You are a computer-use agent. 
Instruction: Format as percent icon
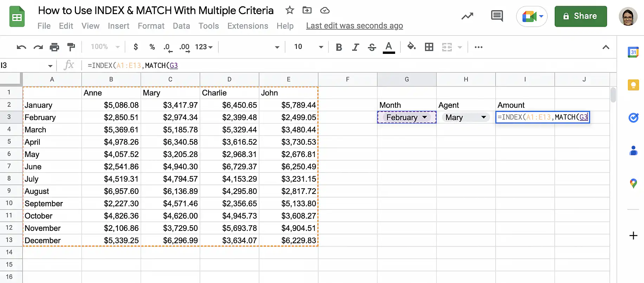coord(152,47)
